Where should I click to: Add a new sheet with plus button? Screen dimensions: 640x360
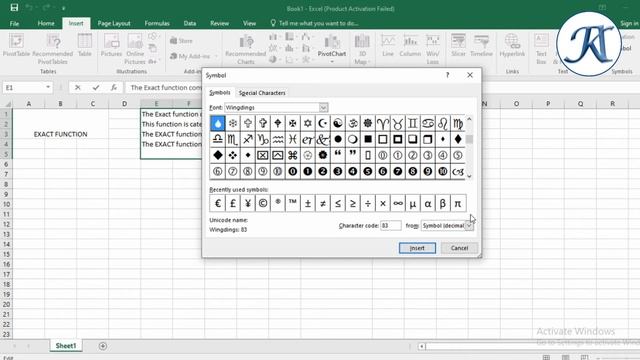[102, 346]
